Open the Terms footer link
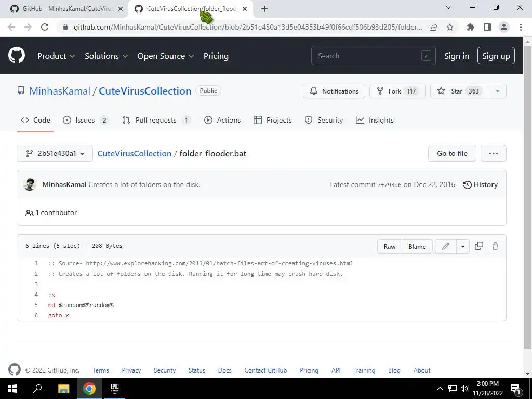Screen dimensions: 532x399 coord(101,370)
